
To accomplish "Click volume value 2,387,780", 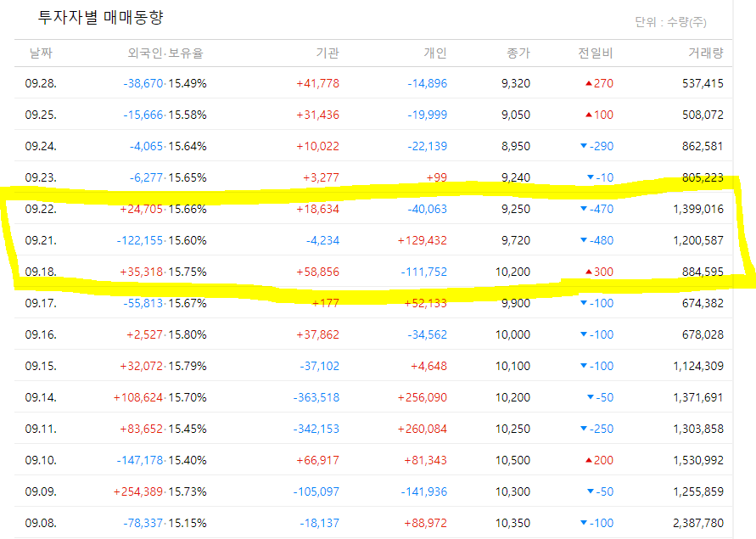I will pyautogui.click(x=698, y=523).
